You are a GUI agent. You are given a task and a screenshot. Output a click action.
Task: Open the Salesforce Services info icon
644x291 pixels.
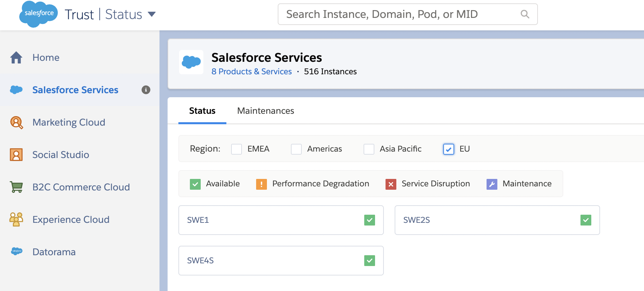[146, 90]
